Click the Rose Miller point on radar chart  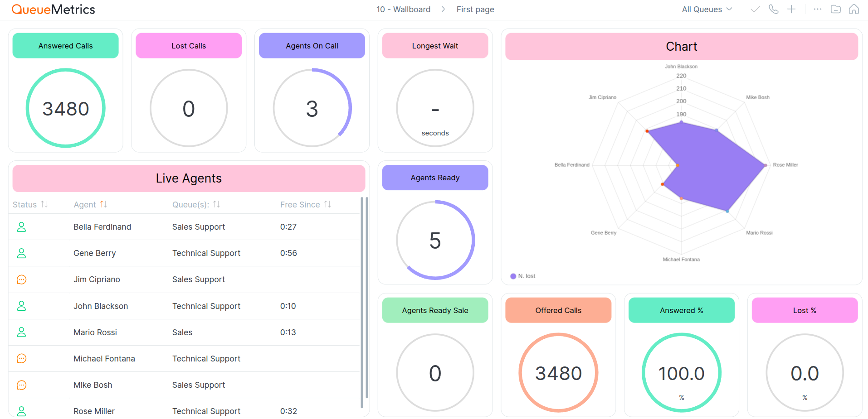pyautogui.click(x=766, y=165)
